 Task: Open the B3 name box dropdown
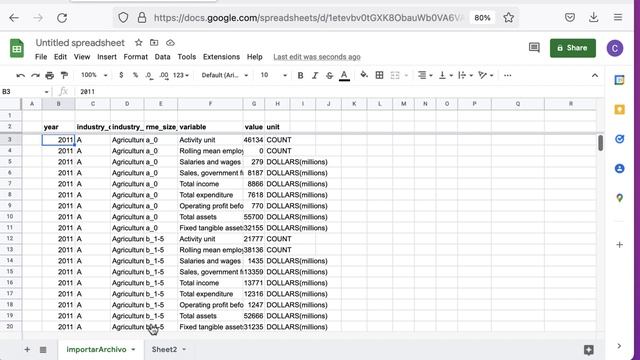[x=46, y=92]
